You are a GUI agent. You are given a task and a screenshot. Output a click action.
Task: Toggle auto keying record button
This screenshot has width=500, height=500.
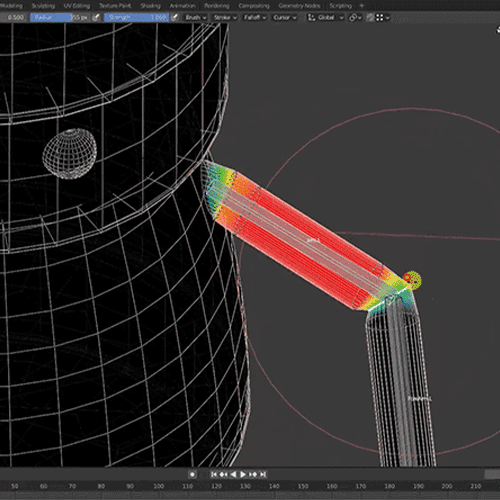pyautogui.click(x=192, y=474)
